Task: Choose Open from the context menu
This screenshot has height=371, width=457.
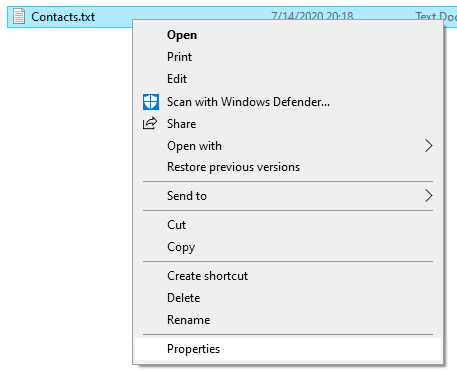Action: tap(288, 35)
